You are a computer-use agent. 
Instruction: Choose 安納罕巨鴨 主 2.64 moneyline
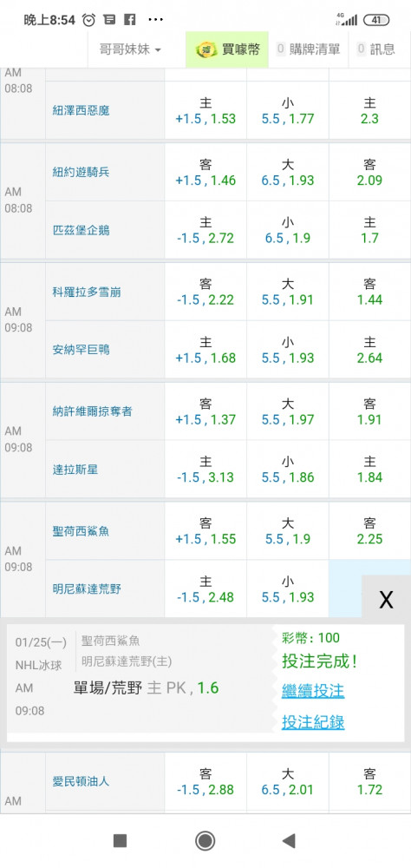pos(369,350)
